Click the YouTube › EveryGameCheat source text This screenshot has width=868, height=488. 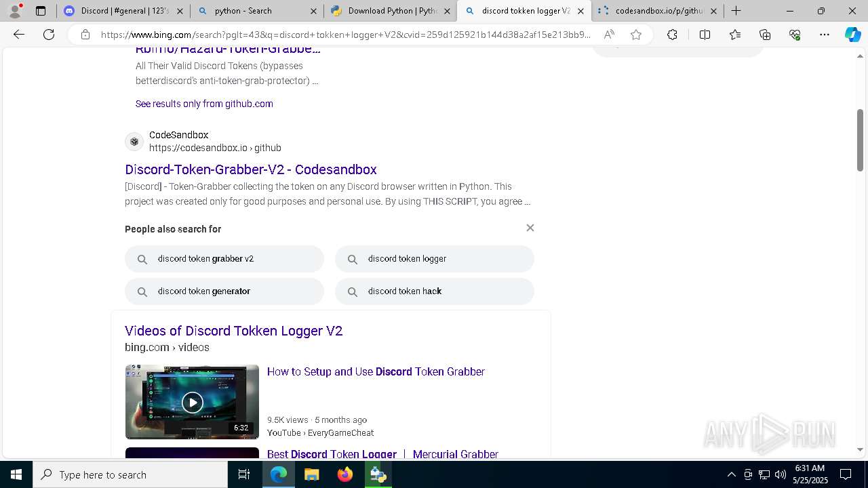coord(320,433)
